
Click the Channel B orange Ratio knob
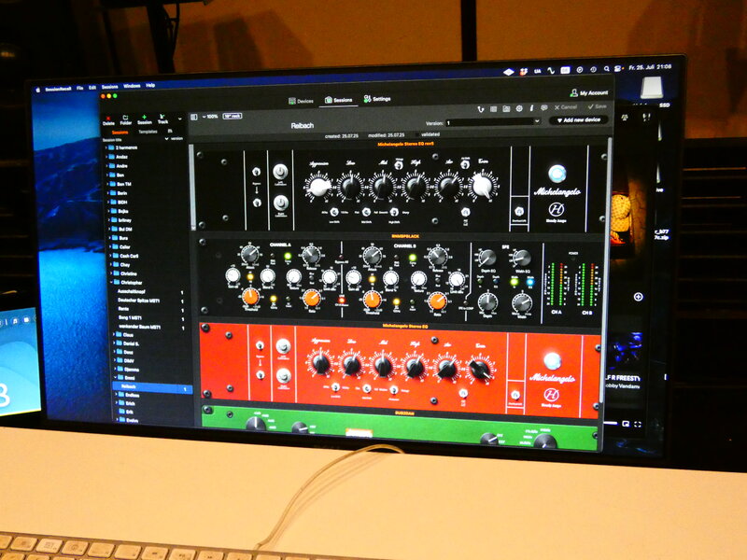point(437,301)
